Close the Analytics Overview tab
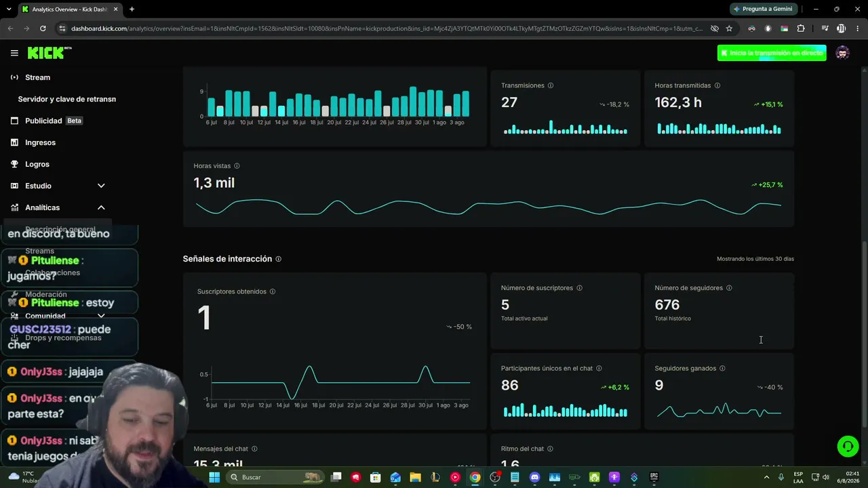Image resolution: width=868 pixels, height=488 pixels. [114, 9]
